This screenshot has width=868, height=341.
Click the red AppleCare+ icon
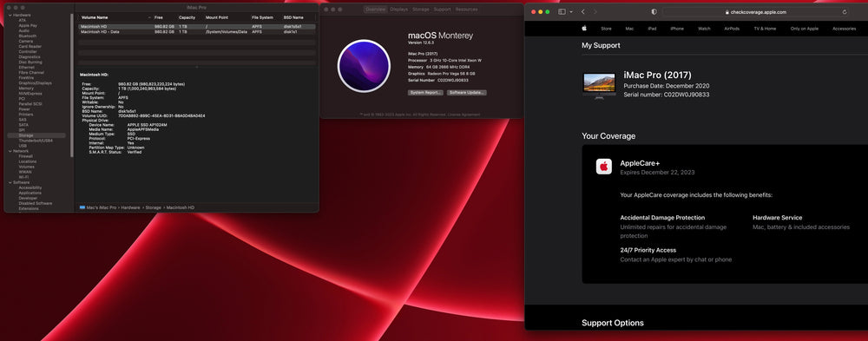pos(604,167)
